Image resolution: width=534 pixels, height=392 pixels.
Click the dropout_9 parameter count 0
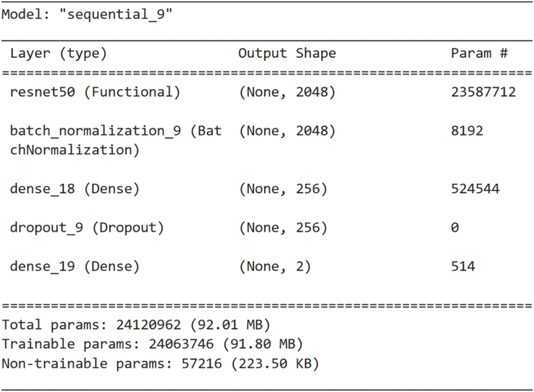(x=454, y=228)
